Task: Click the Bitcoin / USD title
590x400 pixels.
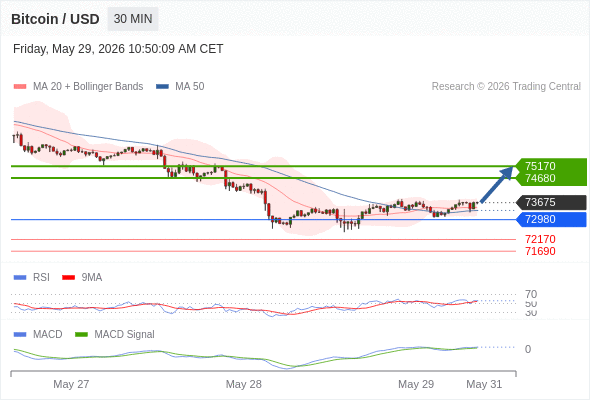Action: tap(55, 19)
